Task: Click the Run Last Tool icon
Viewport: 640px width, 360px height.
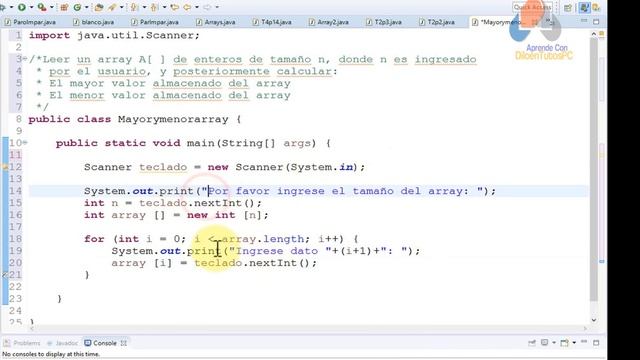Action: tap(42, 7)
